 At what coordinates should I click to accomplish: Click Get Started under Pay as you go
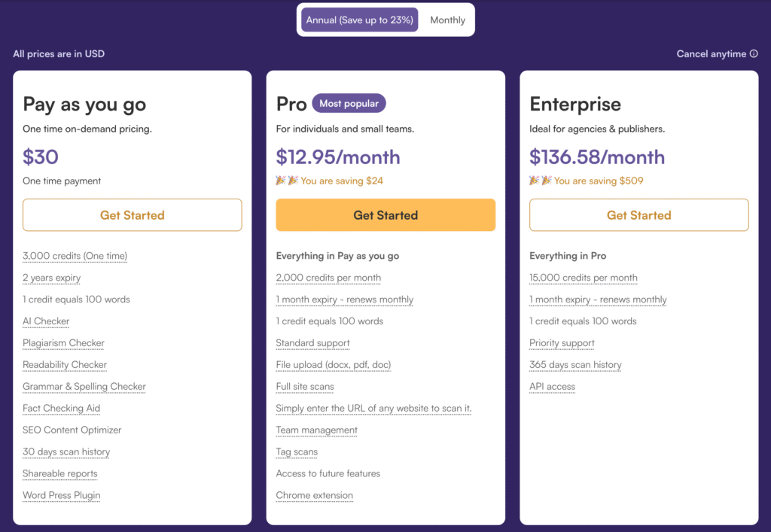point(133,214)
